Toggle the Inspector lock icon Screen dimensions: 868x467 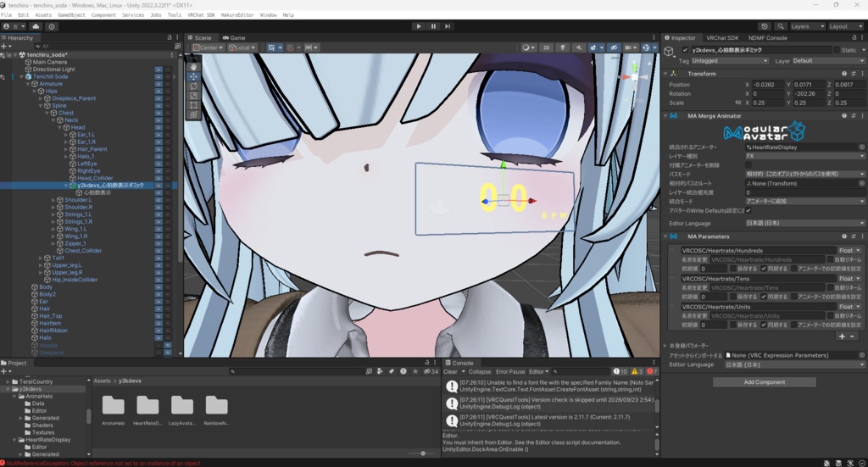[x=853, y=37]
